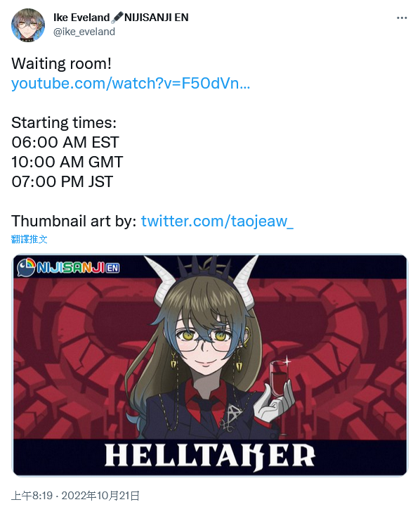Click the NIJISANJI EN text in display name

(157, 18)
